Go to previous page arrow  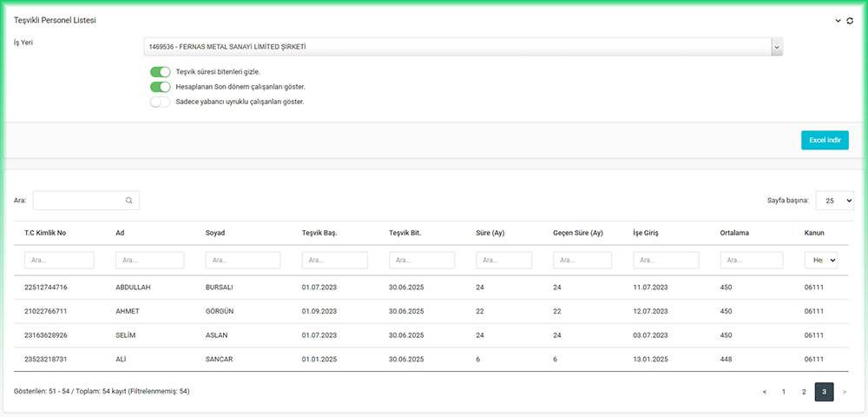pos(764,393)
